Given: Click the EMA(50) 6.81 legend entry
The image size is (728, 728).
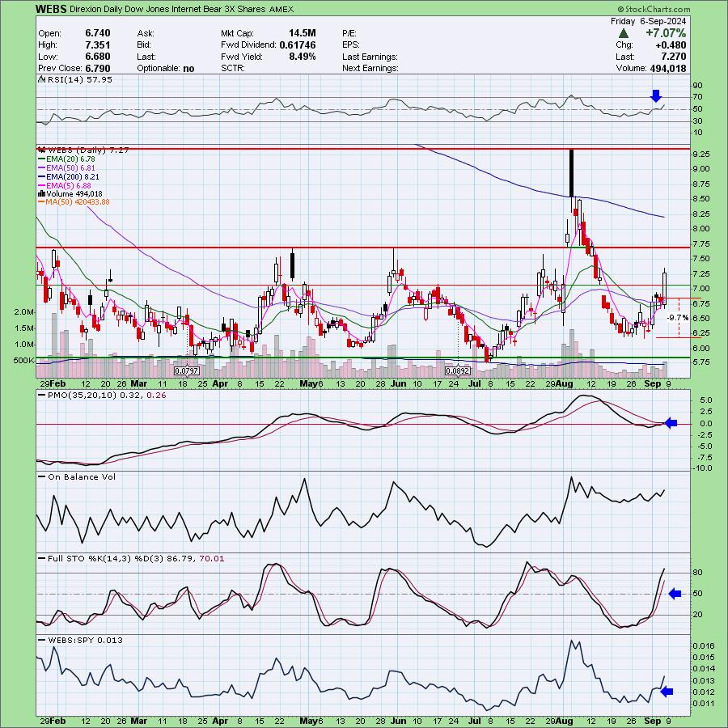Looking at the screenshot, I should [x=71, y=167].
